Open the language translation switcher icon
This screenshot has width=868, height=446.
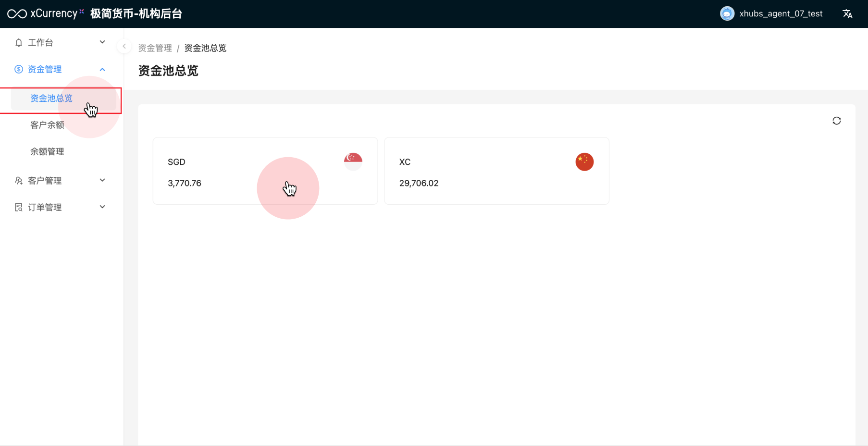point(847,14)
